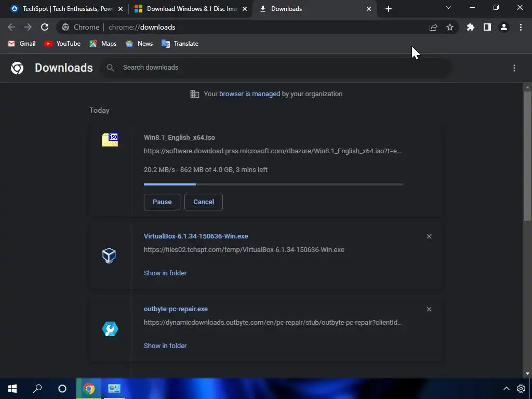Click the Control Panel app in taskbar
The width and height of the screenshot is (532, 399).
pos(114,389)
